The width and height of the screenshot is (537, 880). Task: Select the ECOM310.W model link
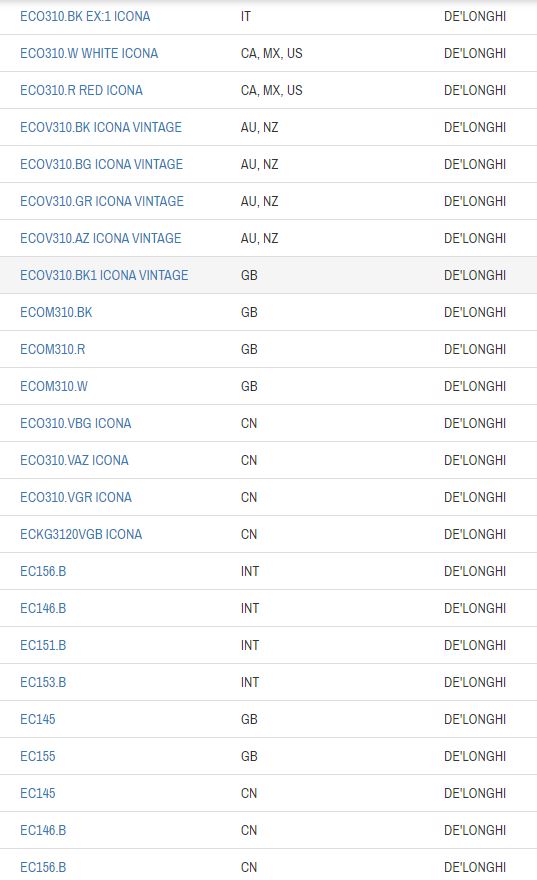coord(54,387)
